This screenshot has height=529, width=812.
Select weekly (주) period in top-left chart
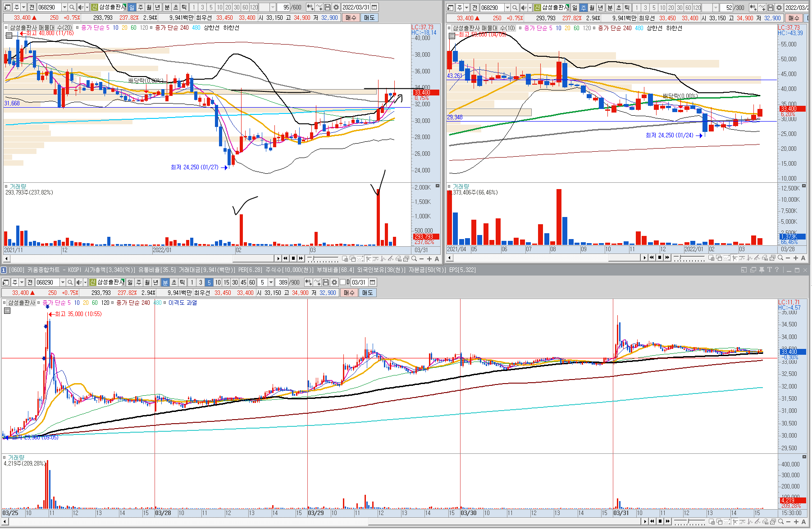(x=140, y=7)
